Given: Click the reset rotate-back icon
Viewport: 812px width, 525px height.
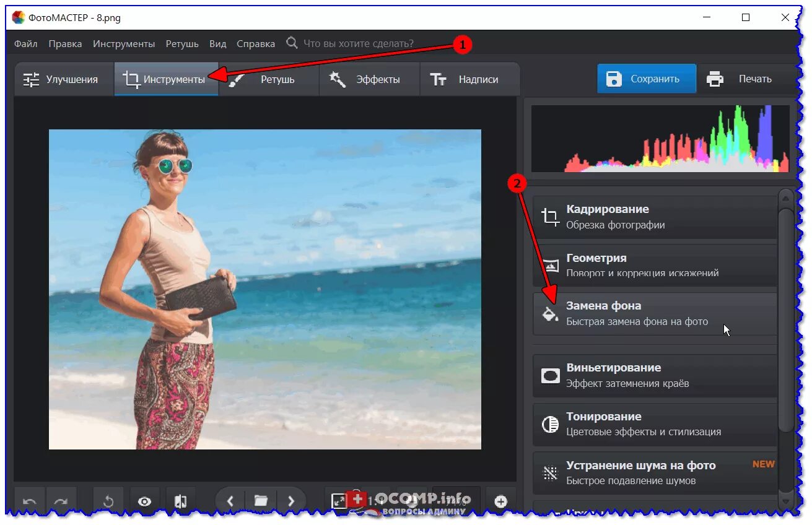Looking at the screenshot, I should tap(108, 501).
